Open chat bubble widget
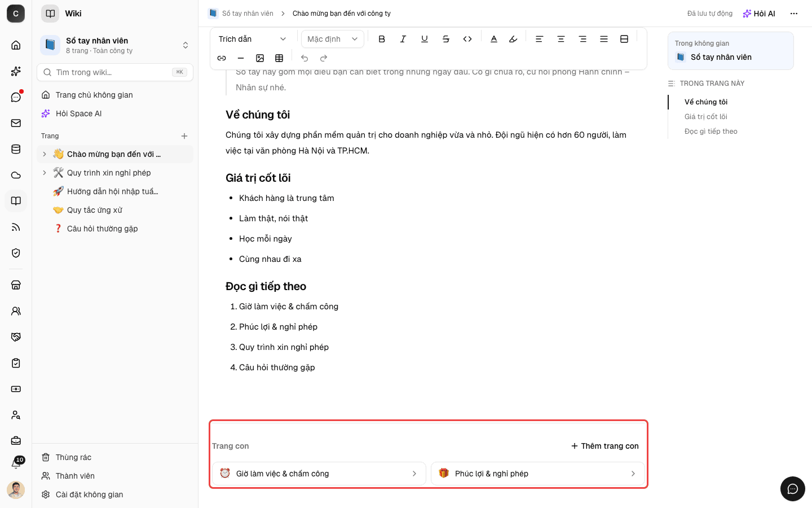This screenshot has height=508, width=812. tap(793, 489)
